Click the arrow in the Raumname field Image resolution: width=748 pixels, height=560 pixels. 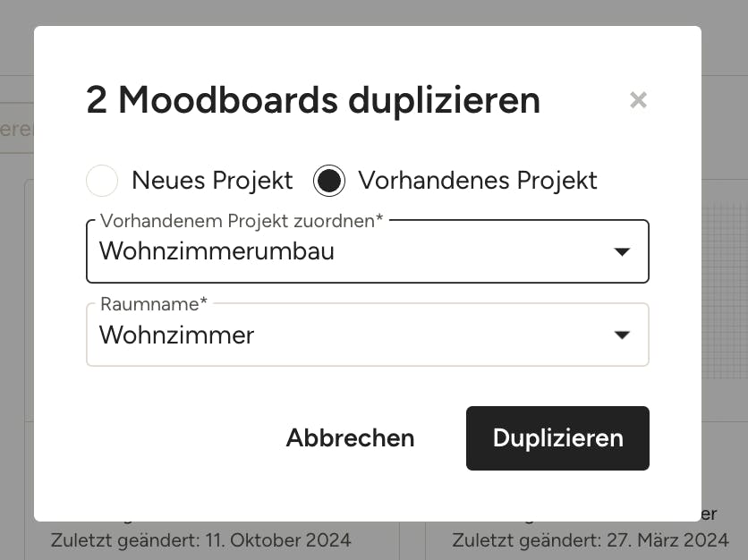click(x=622, y=335)
